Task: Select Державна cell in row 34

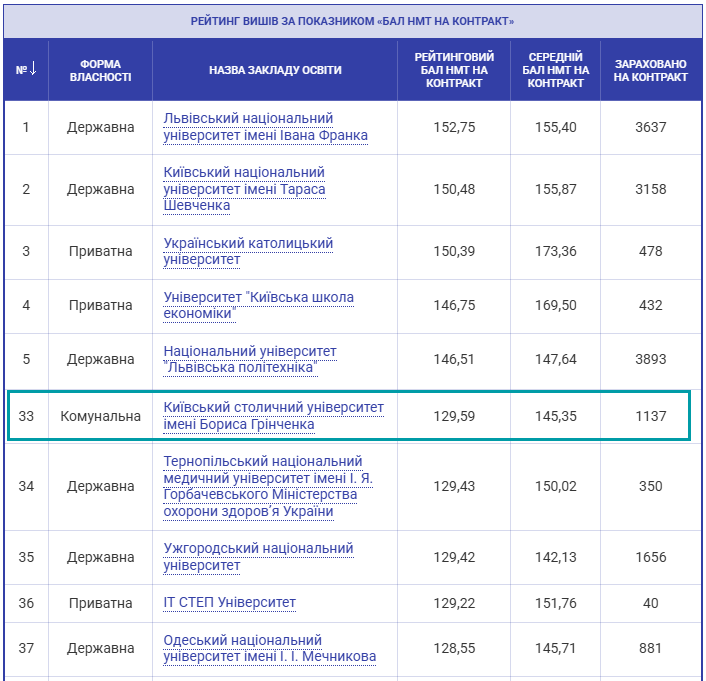Action: coord(100,486)
